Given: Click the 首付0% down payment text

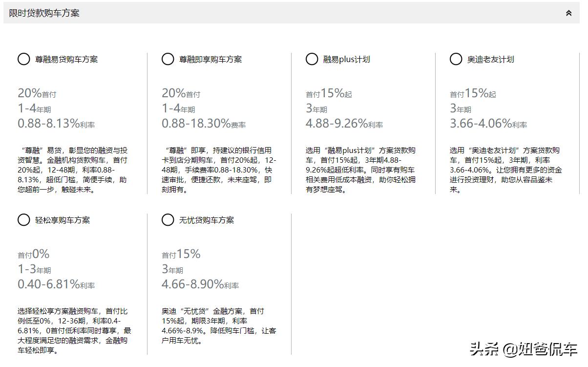Looking at the screenshot, I should [34, 254].
